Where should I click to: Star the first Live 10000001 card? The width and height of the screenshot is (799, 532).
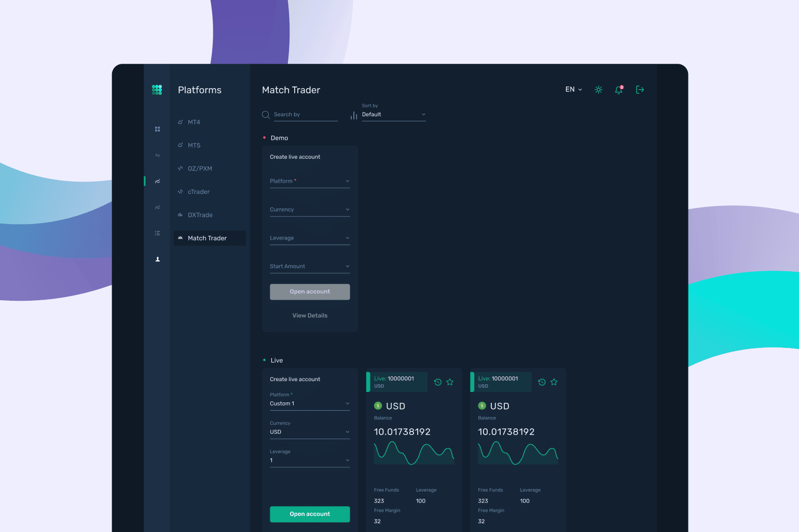(x=450, y=382)
